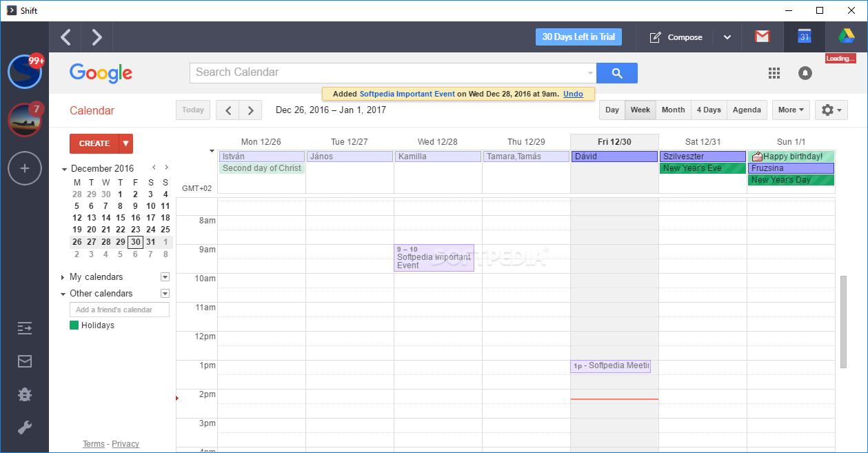Open the Kamilla all-day event
This screenshot has height=453, width=868.
coord(438,157)
